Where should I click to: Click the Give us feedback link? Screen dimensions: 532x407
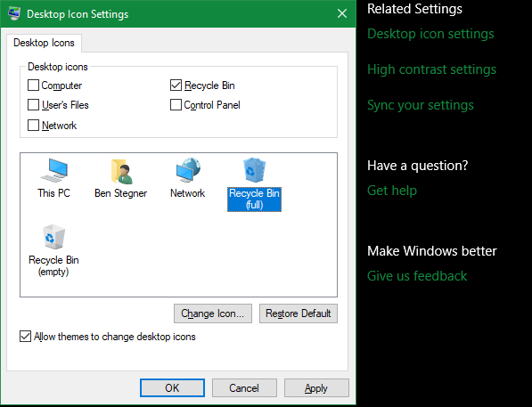tap(417, 276)
